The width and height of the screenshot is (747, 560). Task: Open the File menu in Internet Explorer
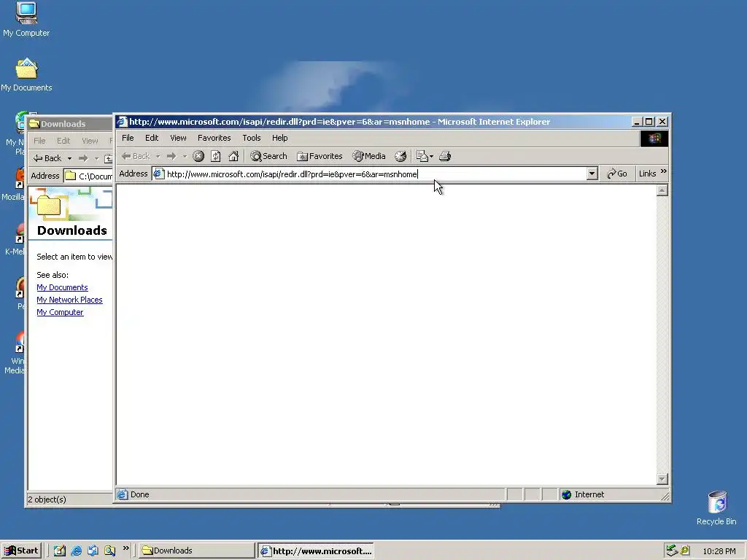[x=128, y=138]
